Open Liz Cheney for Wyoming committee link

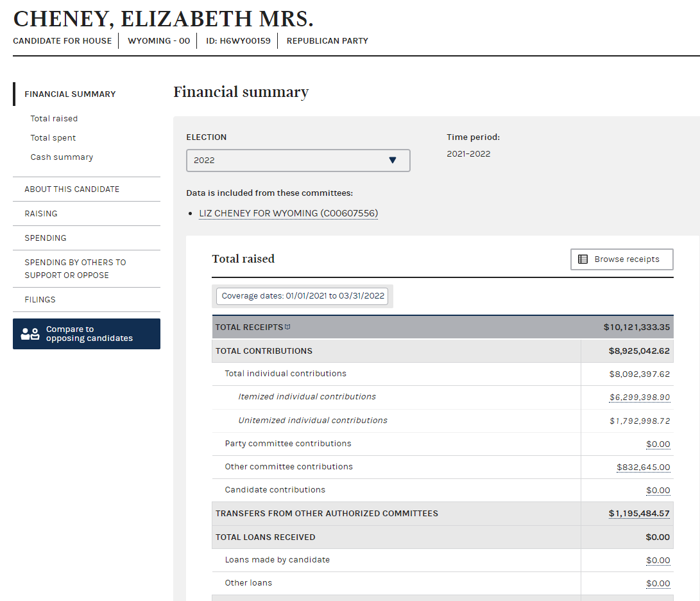(x=288, y=213)
